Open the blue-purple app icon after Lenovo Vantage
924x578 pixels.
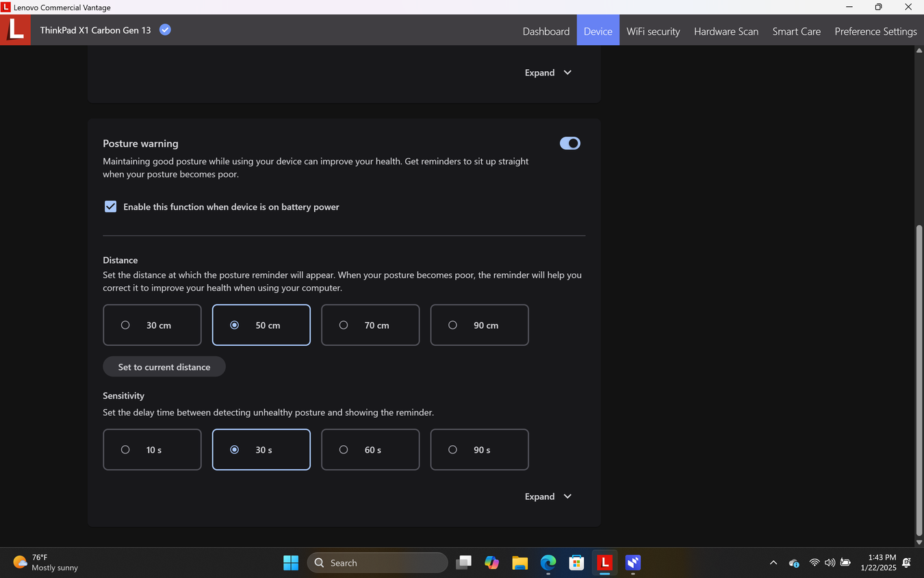point(633,562)
